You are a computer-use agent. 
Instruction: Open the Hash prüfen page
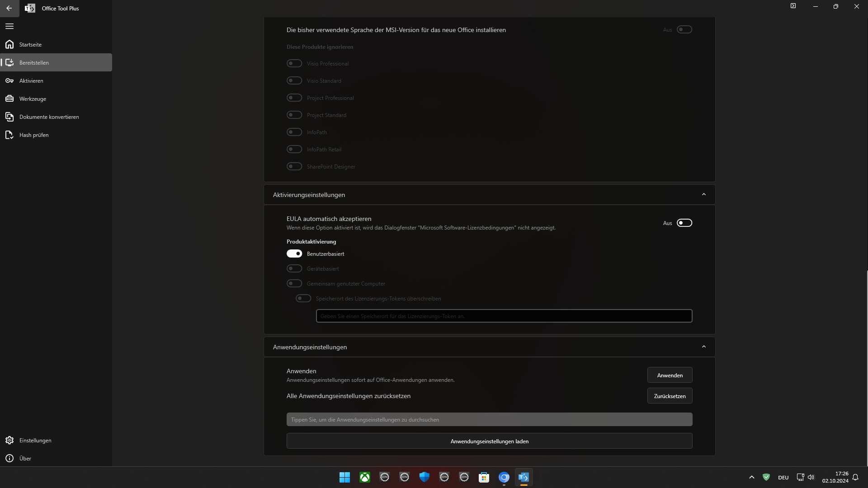(x=34, y=135)
